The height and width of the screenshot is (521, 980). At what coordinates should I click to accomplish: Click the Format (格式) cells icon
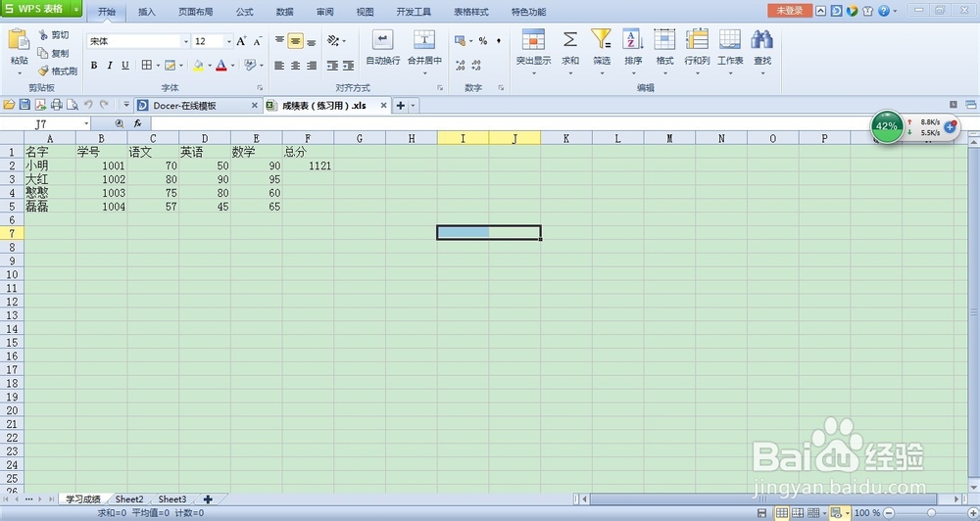[664, 39]
